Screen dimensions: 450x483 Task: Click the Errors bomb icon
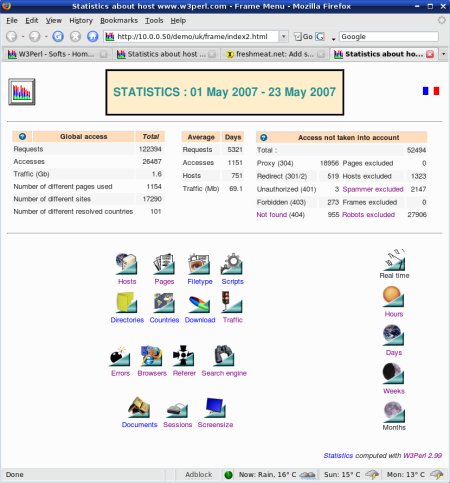pos(120,356)
